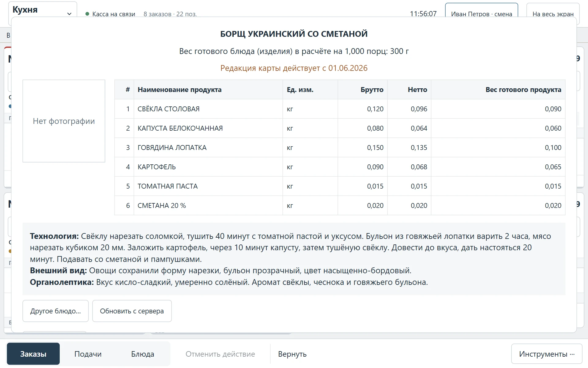Switch to the Подачи tab
Viewport: 588px width, 368px height.
(x=88, y=354)
